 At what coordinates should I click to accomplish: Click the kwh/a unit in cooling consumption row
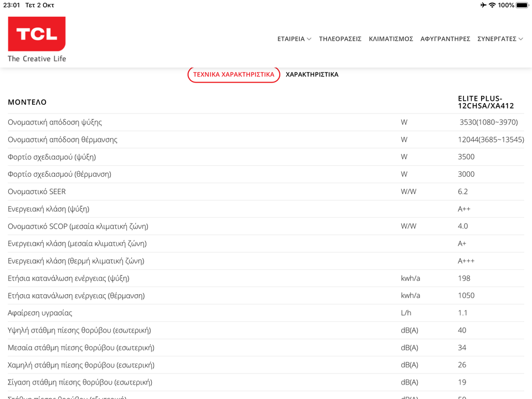pyautogui.click(x=410, y=278)
